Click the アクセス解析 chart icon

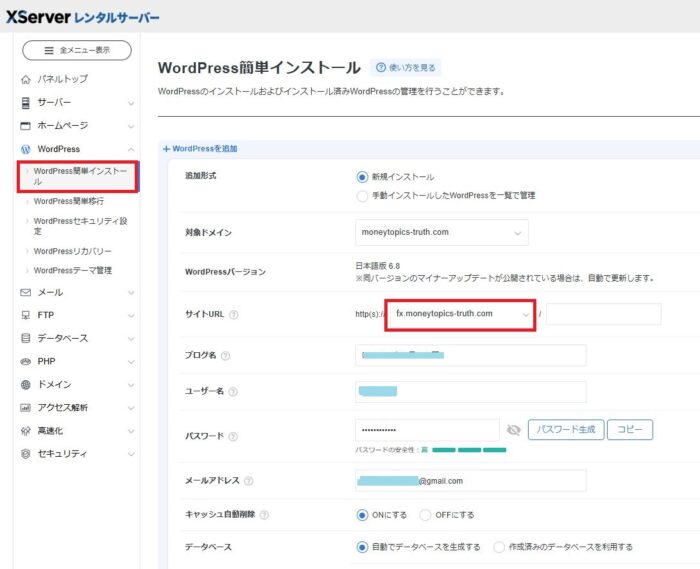click(26, 407)
